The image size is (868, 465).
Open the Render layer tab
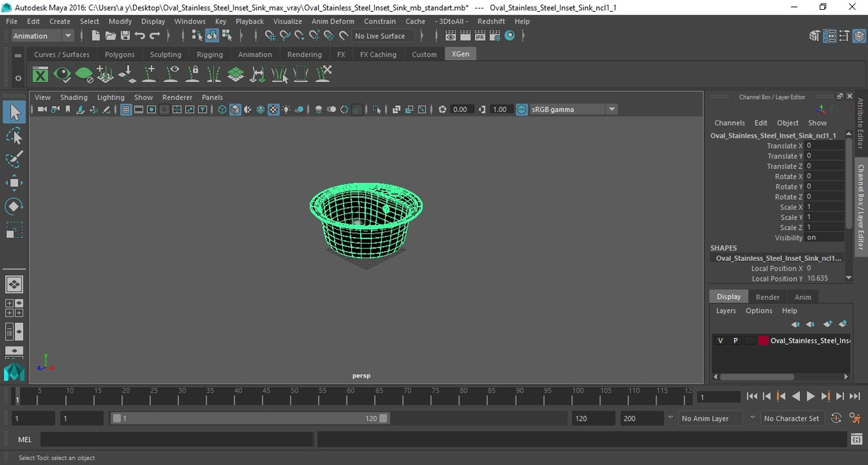(767, 297)
